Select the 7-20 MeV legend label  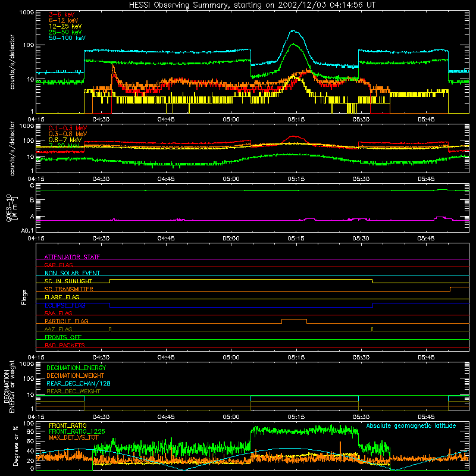pyautogui.click(x=64, y=146)
